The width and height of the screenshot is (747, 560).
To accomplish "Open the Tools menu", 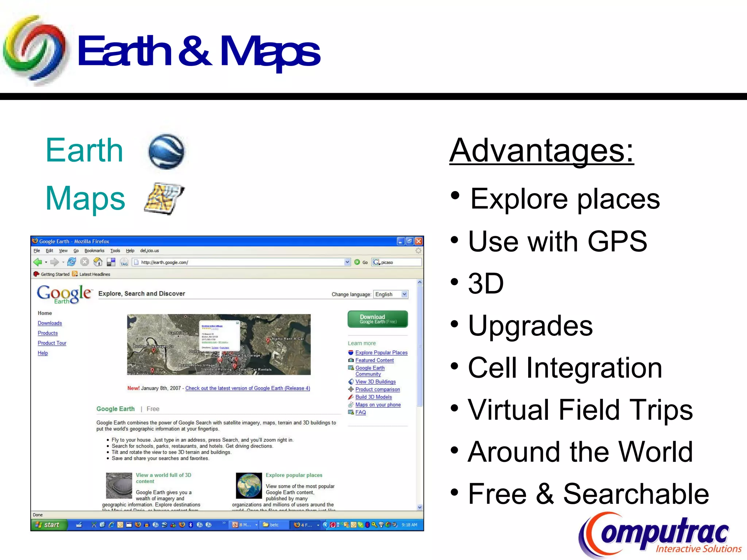I will pos(115,250).
